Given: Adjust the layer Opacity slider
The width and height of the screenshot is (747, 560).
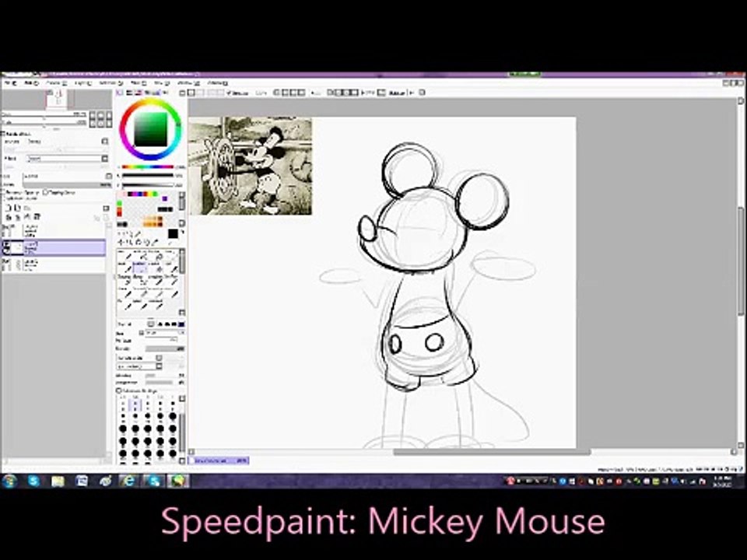Looking at the screenshot, I should click(67, 185).
